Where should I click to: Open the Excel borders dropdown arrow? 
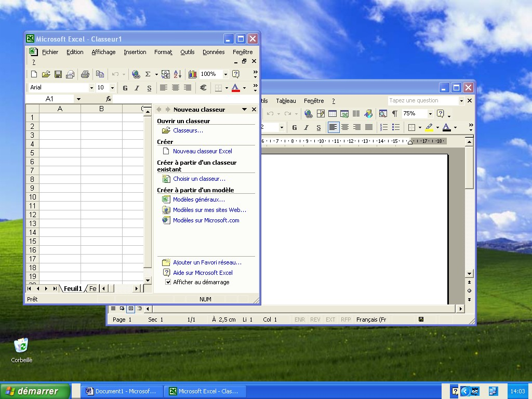(x=227, y=87)
